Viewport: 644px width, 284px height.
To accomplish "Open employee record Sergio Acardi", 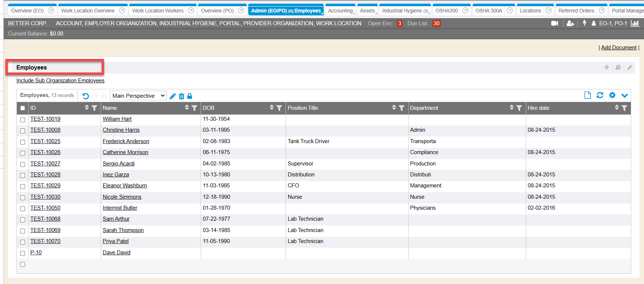I will [x=119, y=164].
